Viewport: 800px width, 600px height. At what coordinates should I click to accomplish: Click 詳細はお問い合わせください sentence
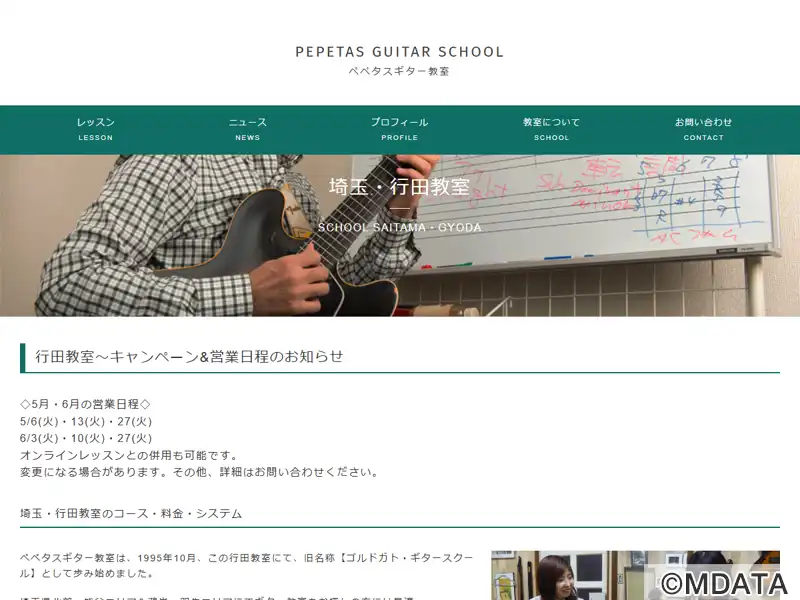point(299,472)
